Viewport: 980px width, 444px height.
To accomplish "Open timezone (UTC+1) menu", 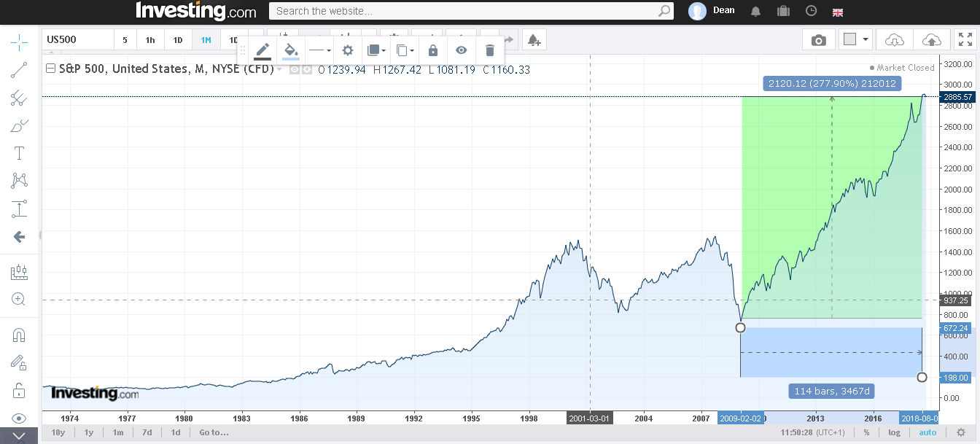I will [829, 432].
